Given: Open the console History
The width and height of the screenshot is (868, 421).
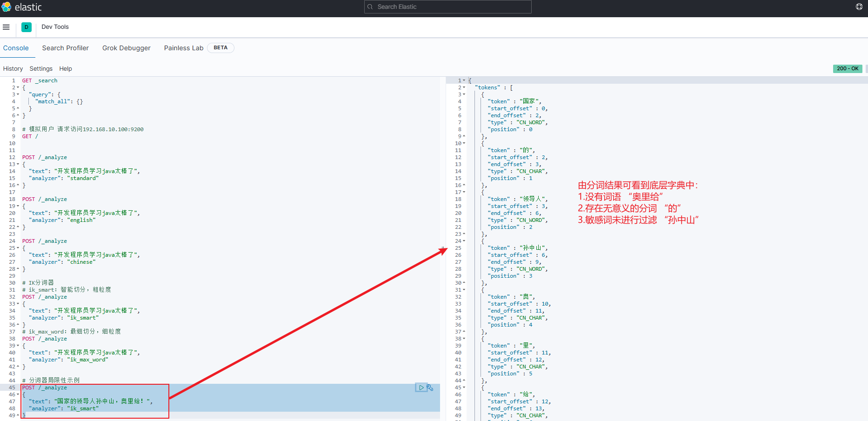Looking at the screenshot, I should [13, 68].
